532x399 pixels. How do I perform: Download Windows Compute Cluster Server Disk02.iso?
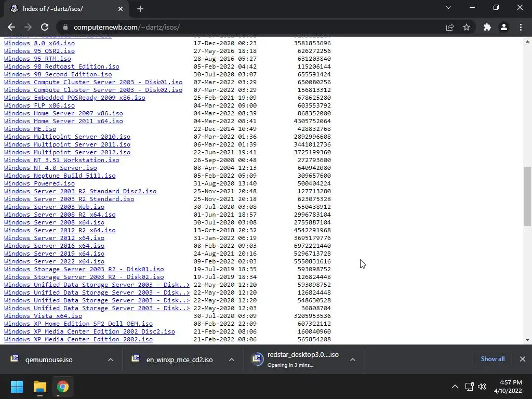click(94, 90)
